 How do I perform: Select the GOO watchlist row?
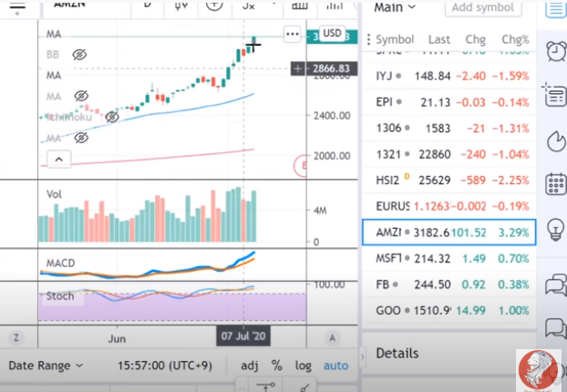pyautogui.click(x=449, y=310)
